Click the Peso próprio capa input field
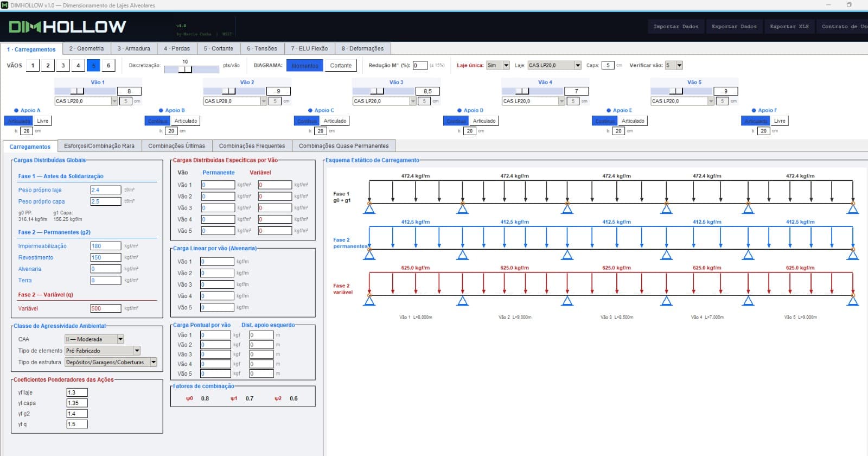The height and width of the screenshot is (456, 868). pos(106,201)
